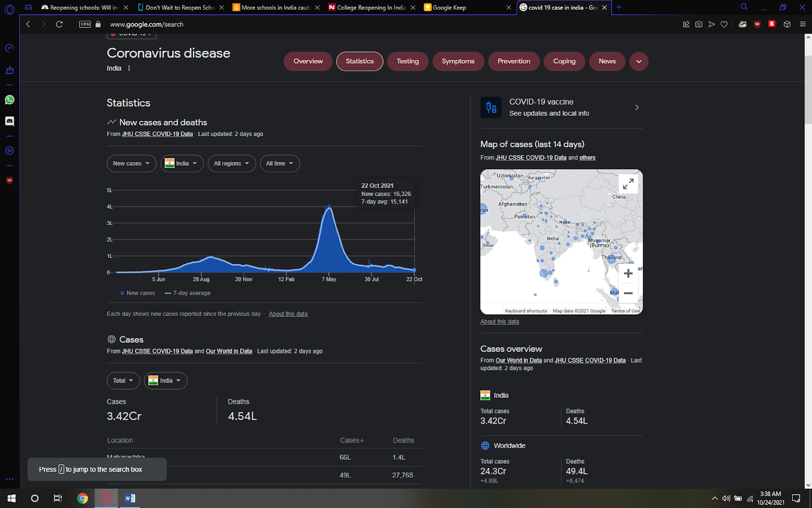This screenshot has height=508, width=812.
Task: Click the red shield sidebar icon
Action: pos(9,180)
